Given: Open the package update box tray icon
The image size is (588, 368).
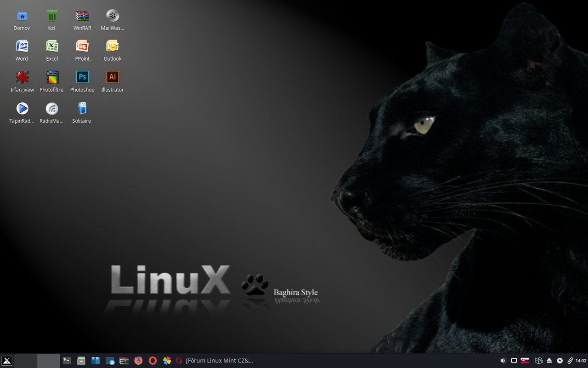Looking at the screenshot, I should tap(539, 361).
